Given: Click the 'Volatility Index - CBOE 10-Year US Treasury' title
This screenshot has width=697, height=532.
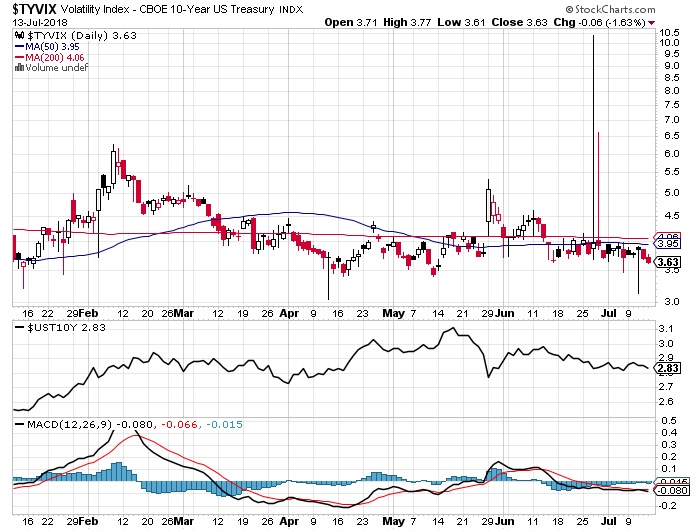Looking at the screenshot, I should (167, 9).
